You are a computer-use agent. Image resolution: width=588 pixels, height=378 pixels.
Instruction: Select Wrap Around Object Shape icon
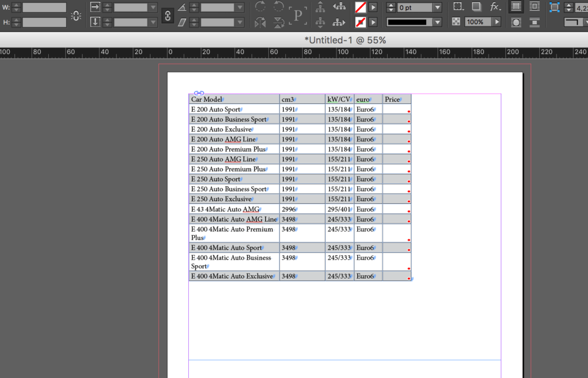pyautogui.click(x=516, y=22)
